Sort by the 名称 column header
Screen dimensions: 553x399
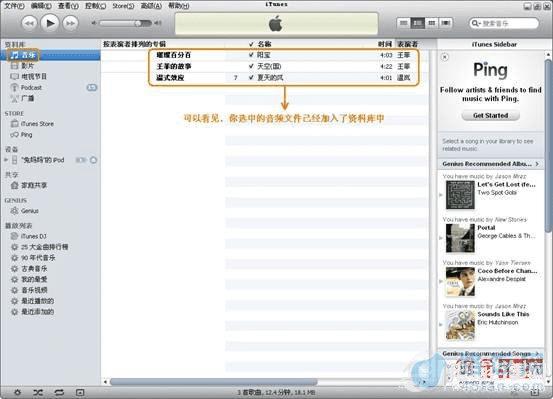pos(265,44)
